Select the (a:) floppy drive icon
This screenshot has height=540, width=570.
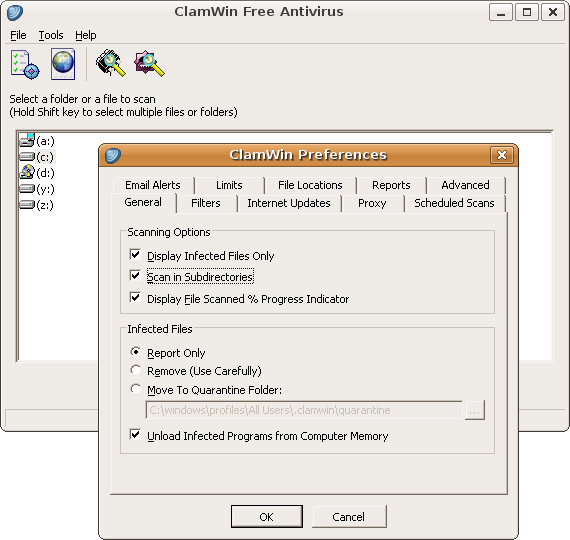point(27,140)
